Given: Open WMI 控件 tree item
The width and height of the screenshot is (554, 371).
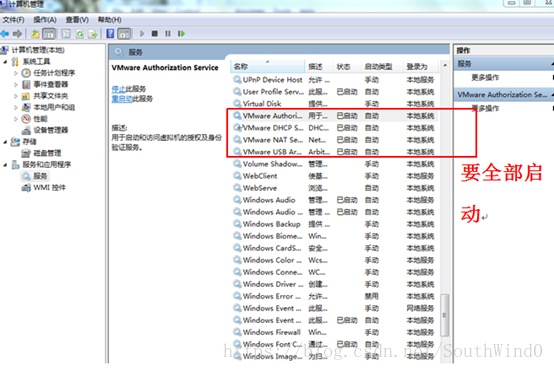Looking at the screenshot, I should [49, 188].
